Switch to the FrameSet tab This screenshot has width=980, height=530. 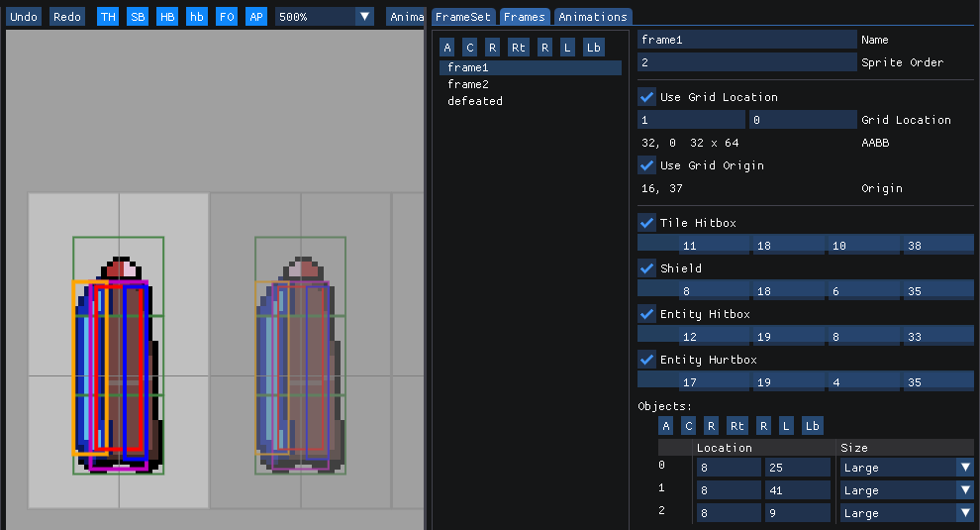[463, 17]
